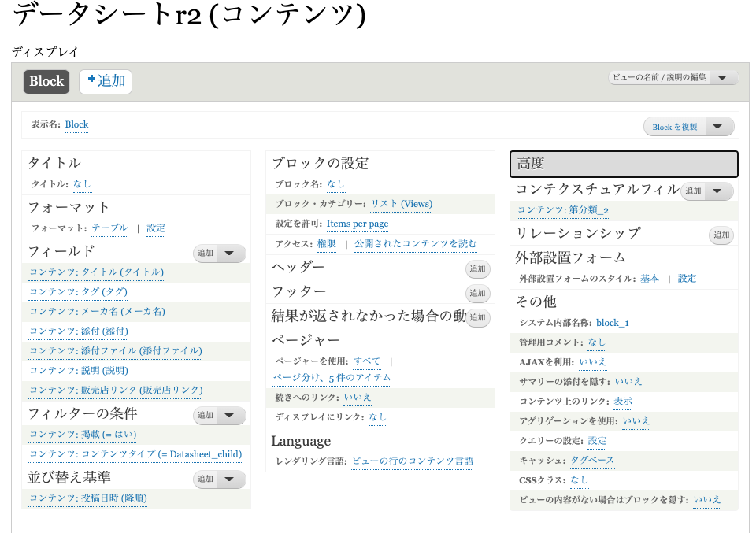Open the テーブル format link
Image resolution: width=756 pixels, height=533 pixels.
tap(109, 228)
